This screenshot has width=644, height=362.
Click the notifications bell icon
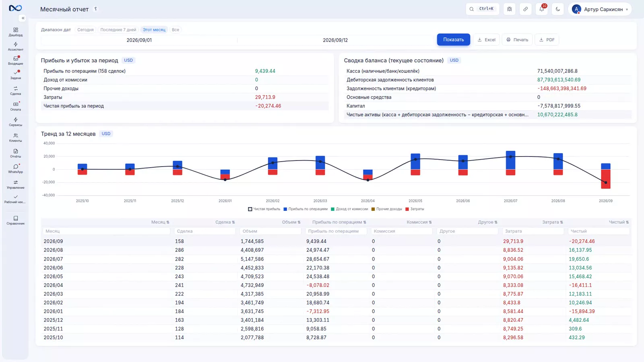(542, 9)
